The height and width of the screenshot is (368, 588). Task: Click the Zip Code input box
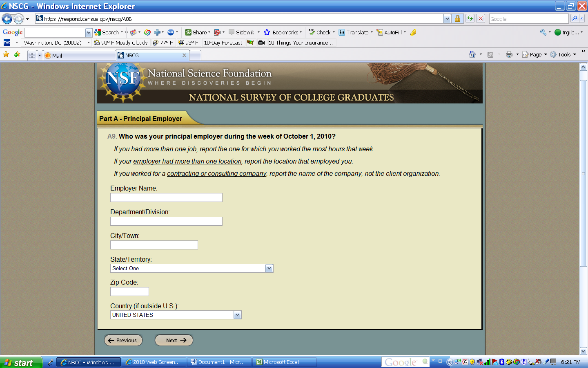click(x=129, y=292)
